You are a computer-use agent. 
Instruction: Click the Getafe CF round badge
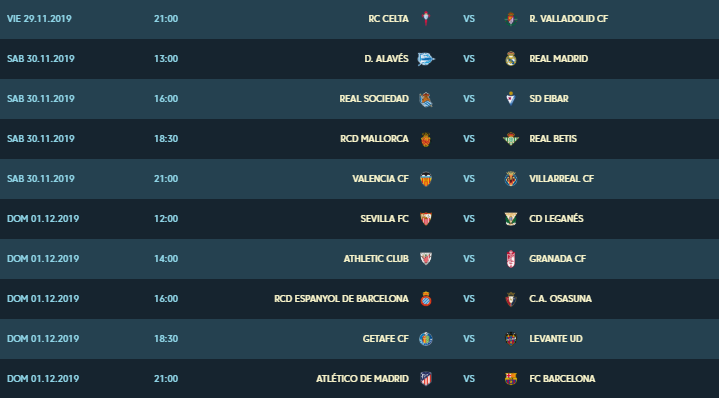[426, 339]
